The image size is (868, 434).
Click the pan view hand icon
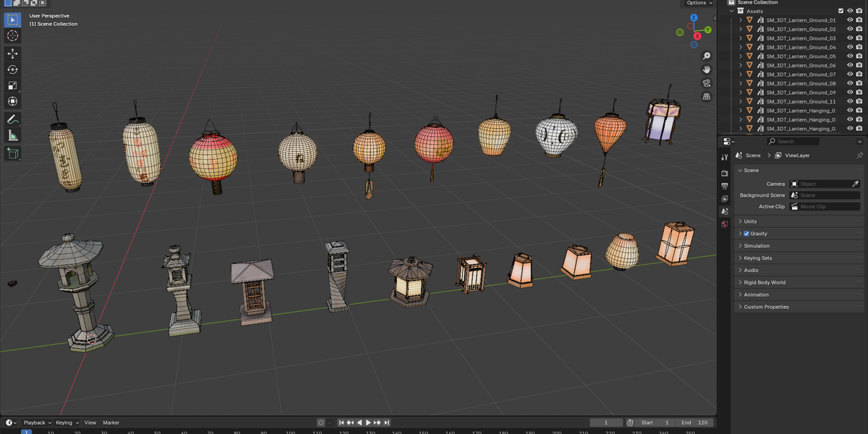point(707,69)
